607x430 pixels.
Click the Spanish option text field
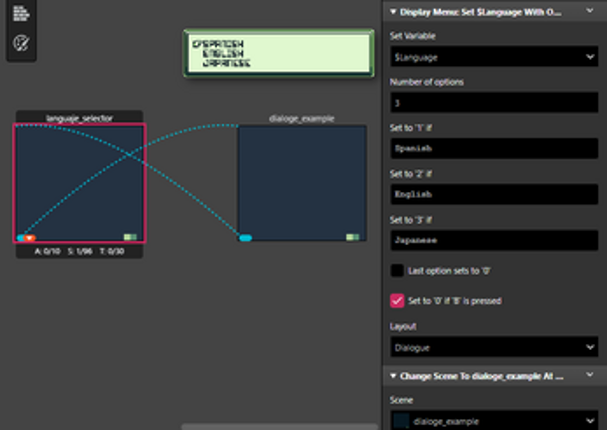point(494,148)
